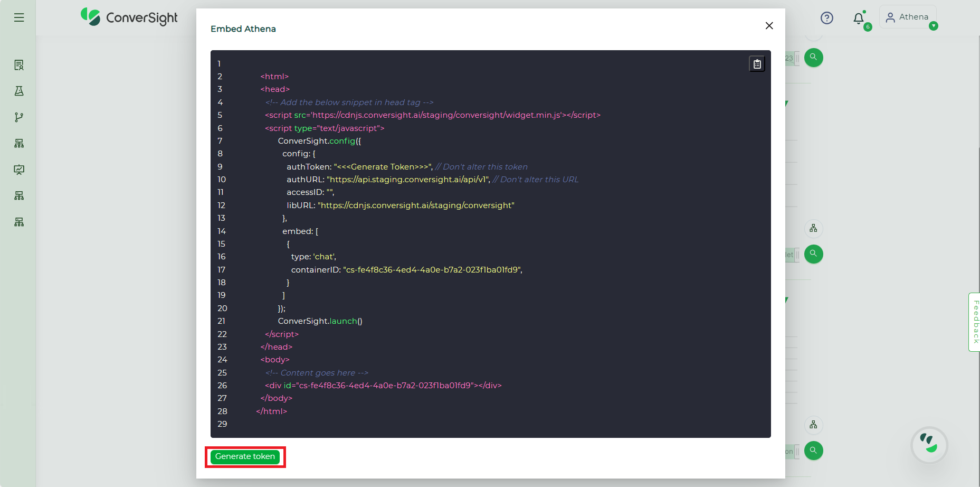This screenshot has width=980, height=487.
Task: Click the accessID line in the code
Action: click(x=310, y=192)
